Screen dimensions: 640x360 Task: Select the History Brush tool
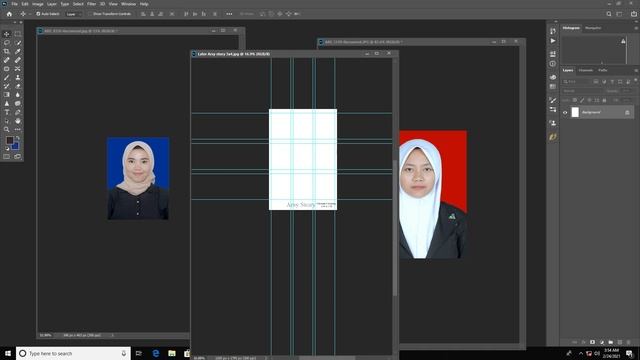click(7, 86)
